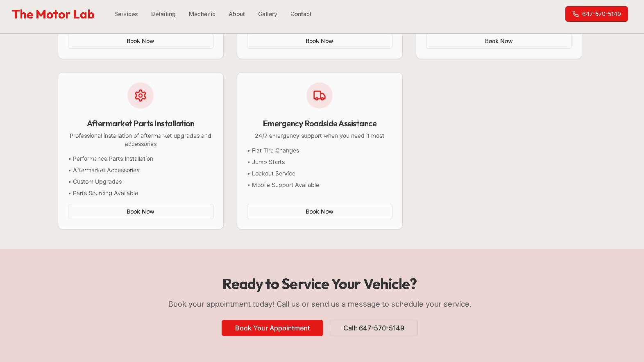The width and height of the screenshot is (644, 362).
Task: Click the Emergency Roadside Assistance heading
Action: point(320,123)
